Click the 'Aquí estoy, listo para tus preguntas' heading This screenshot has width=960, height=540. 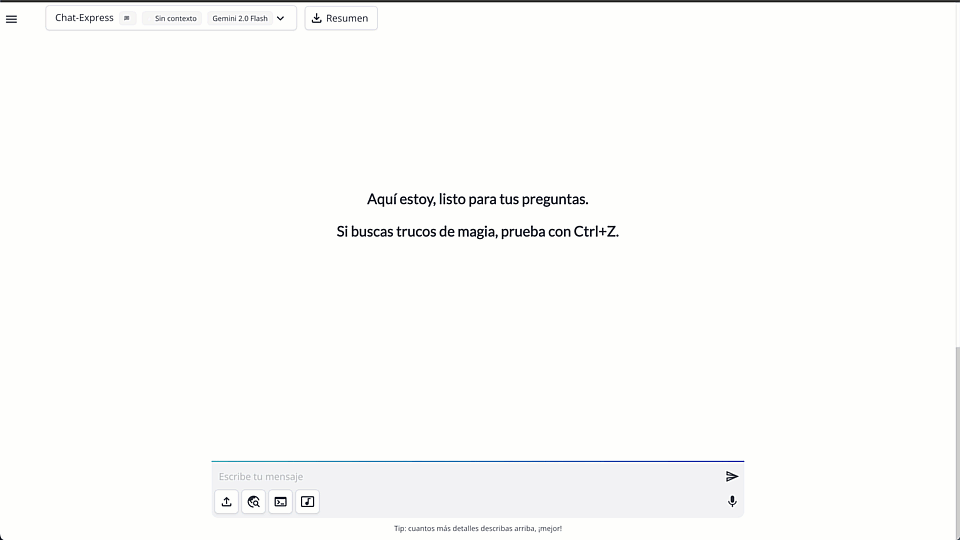pyautogui.click(x=478, y=199)
